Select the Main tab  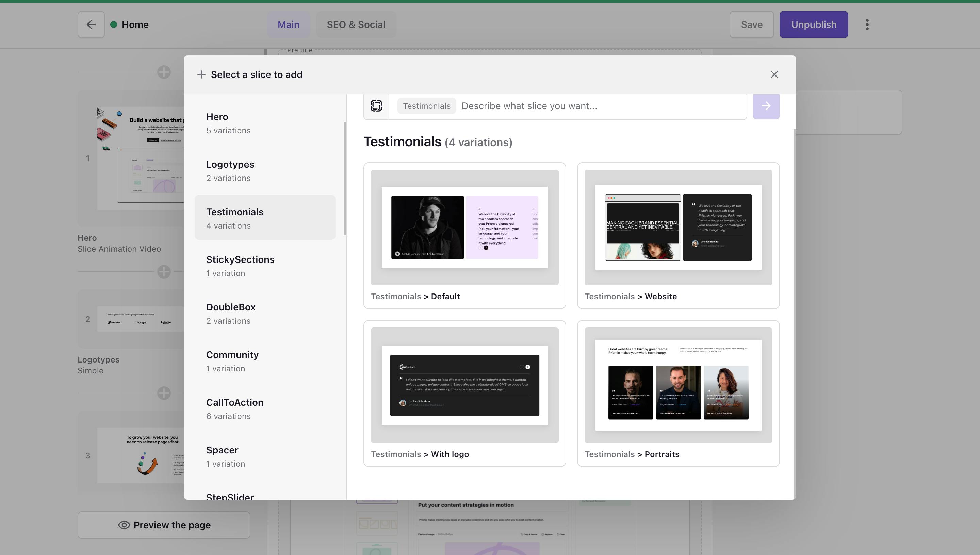[288, 24]
